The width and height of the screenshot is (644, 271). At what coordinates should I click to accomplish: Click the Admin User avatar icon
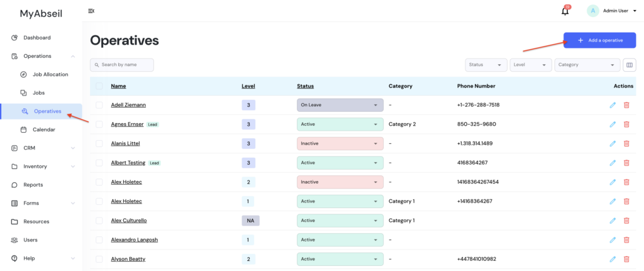tap(592, 11)
